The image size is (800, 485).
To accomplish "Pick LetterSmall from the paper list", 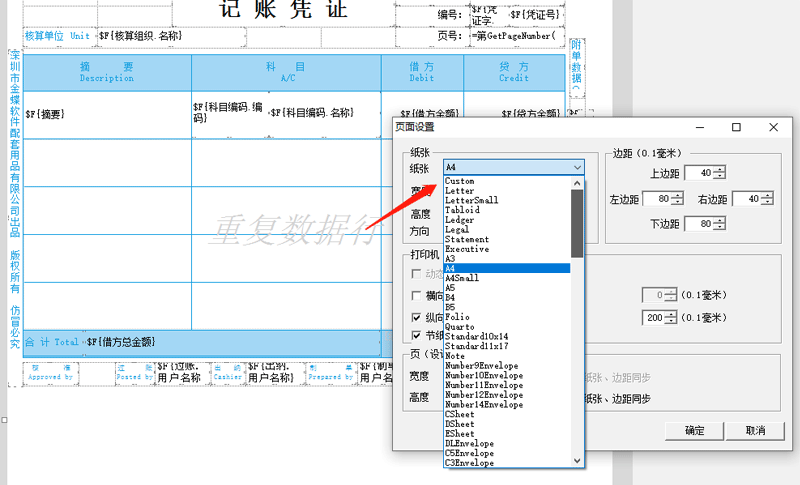I will point(507,200).
